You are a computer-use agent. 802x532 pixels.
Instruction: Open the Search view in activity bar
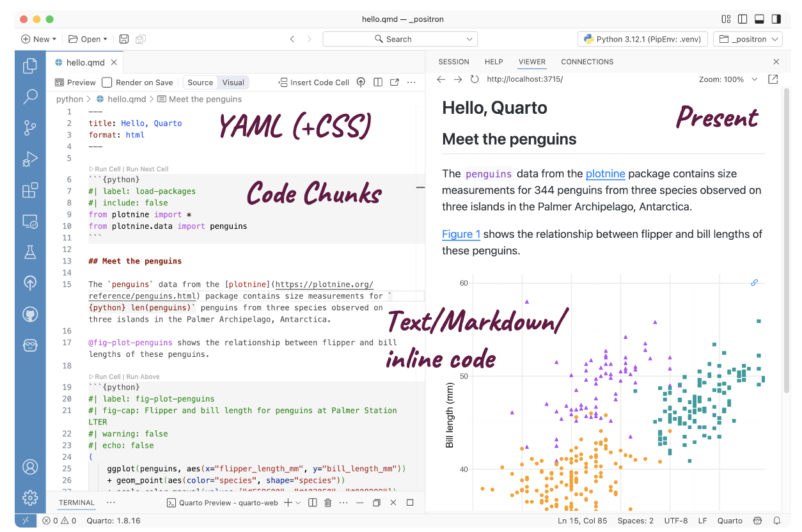click(30, 97)
